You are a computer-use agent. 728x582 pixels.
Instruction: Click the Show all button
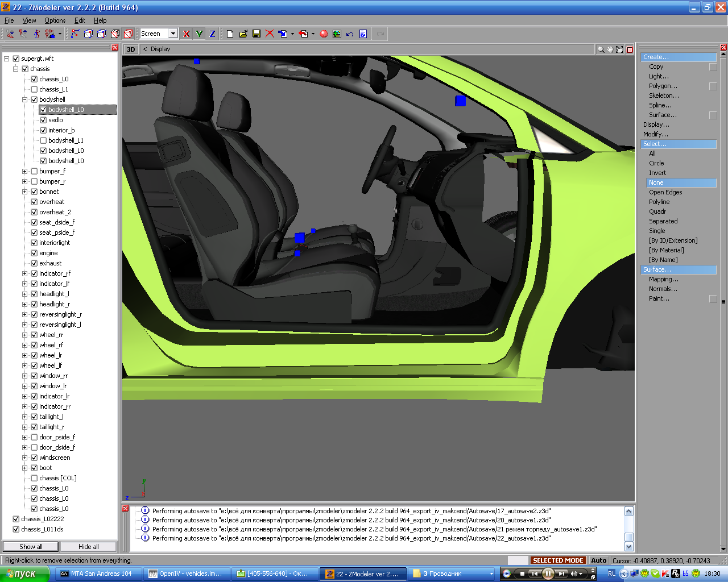click(31, 546)
